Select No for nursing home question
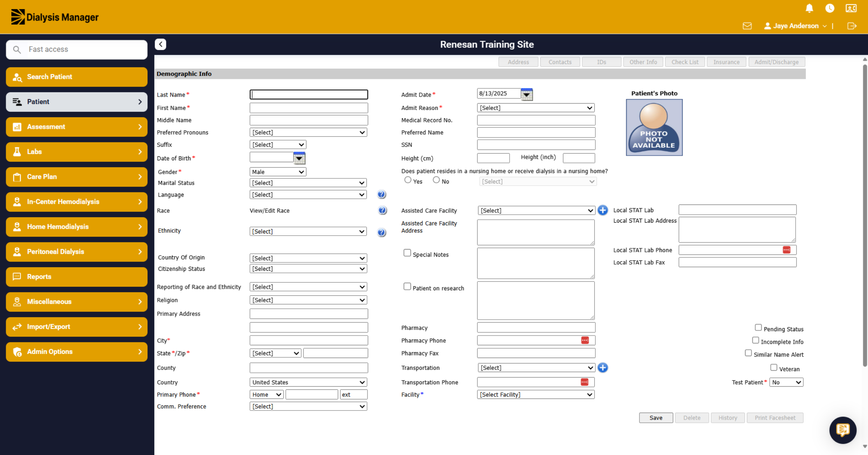This screenshot has height=455, width=868. pos(436,180)
